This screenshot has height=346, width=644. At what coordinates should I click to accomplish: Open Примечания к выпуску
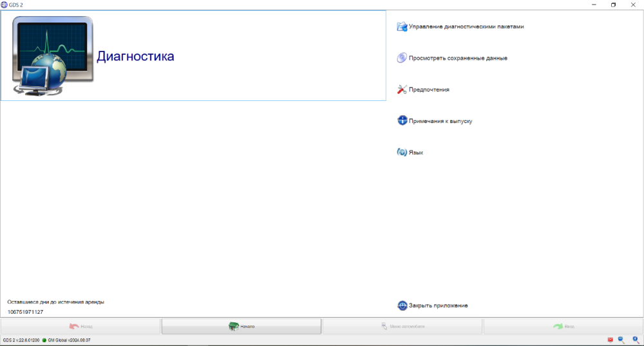(x=440, y=121)
